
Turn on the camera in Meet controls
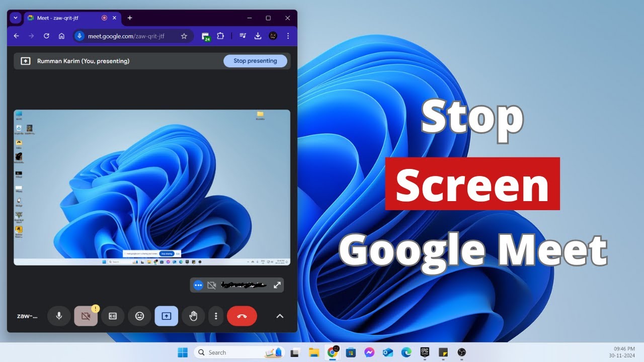(x=86, y=316)
